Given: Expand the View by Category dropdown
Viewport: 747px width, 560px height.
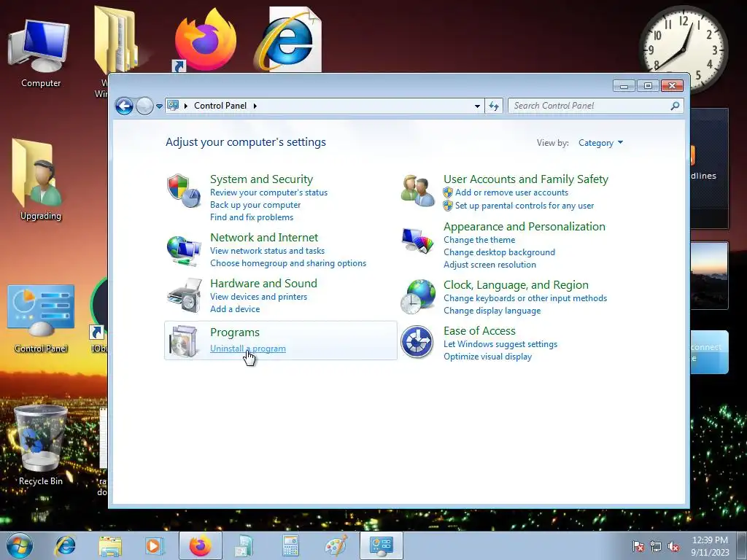Looking at the screenshot, I should [600, 143].
